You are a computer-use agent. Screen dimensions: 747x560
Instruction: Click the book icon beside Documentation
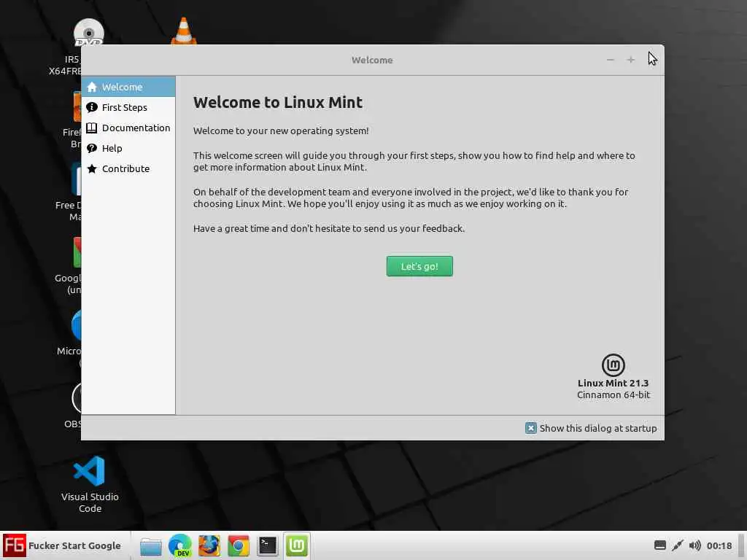[92, 128]
